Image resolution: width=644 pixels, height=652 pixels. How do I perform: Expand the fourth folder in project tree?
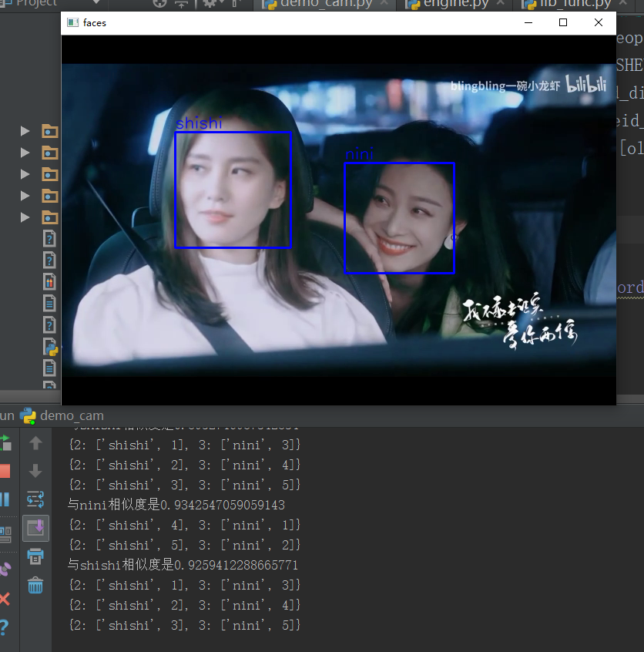coord(25,196)
